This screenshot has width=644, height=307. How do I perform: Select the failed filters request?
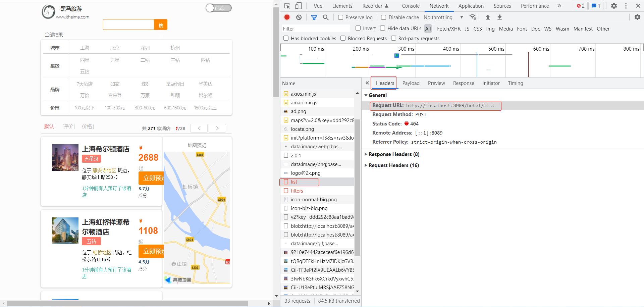[317, 191]
